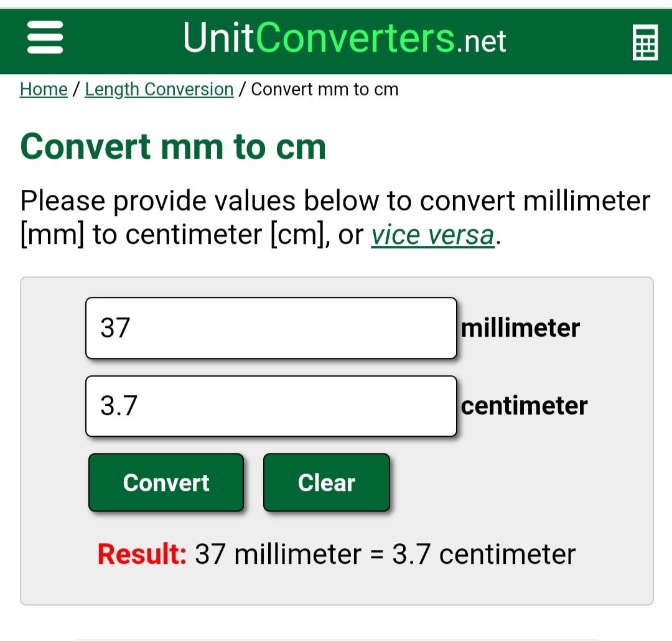Click the UnitConverters.net site logo
This screenshot has height=641, width=672.
coord(344,39)
